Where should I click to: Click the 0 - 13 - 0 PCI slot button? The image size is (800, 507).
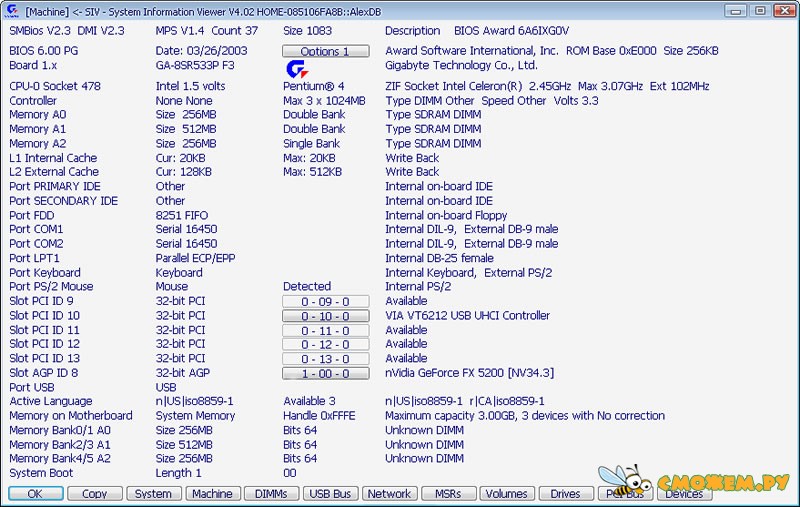(x=326, y=359)
